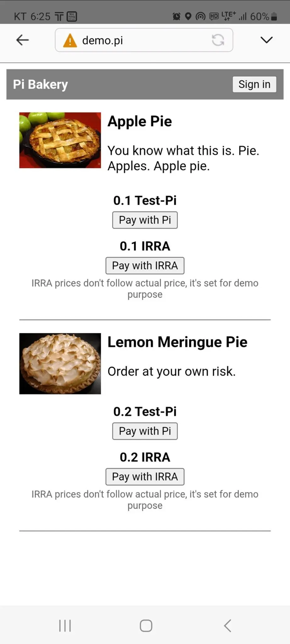Tap the browser back arrow icon
Screen dimensions: 290x644
[x=22, y=40]
